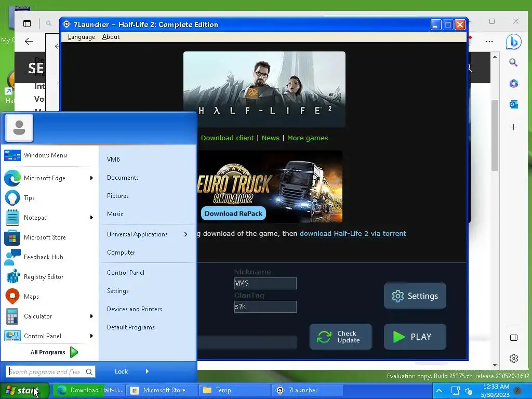Open All Programs list
The width and height of the screenshot is (532, 399).
[55, 352]
